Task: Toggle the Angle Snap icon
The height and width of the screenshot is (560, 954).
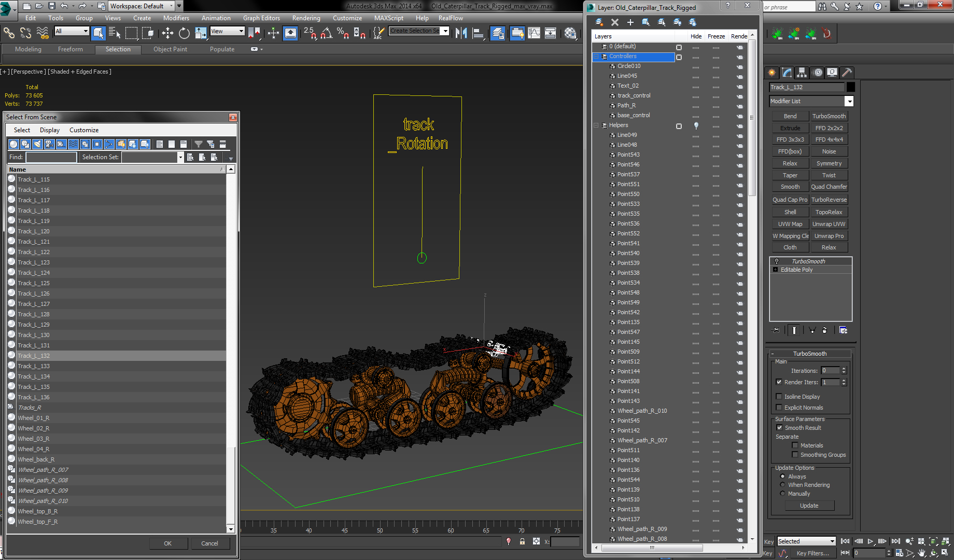Action: click(x=326, y=33)
